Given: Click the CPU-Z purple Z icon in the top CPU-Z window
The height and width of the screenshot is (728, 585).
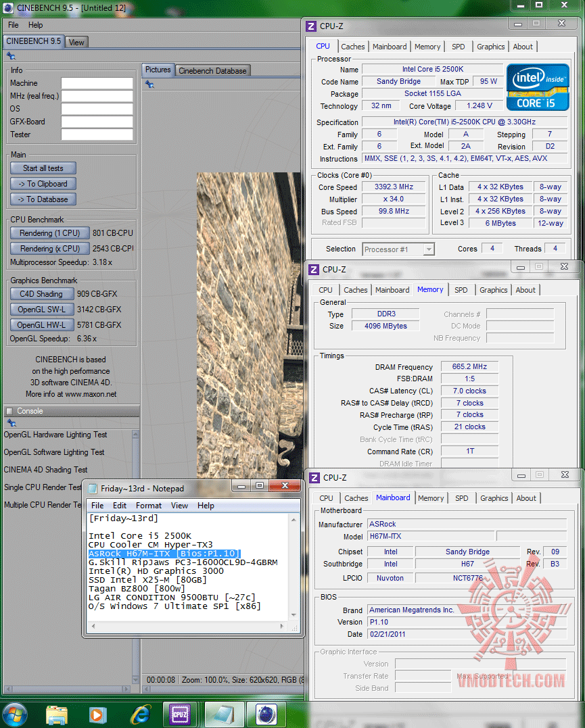Looking at the screenshot, I should coord(311,26).
